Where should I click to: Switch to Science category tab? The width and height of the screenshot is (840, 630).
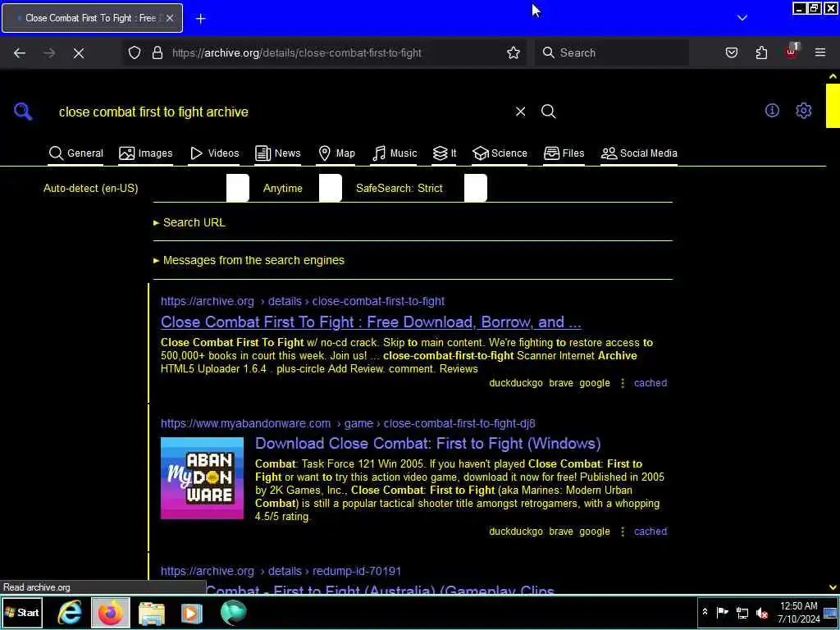pyautogui.click(x=500, y=153)
